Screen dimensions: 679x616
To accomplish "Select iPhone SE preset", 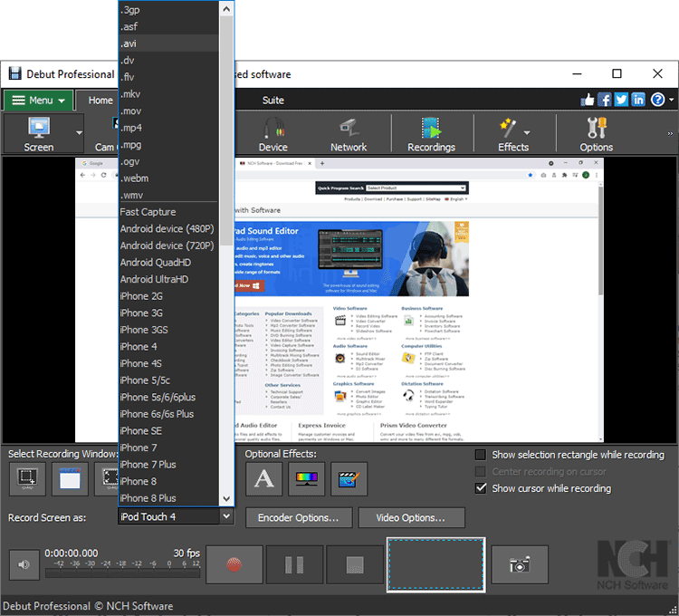I will [168, 431].
